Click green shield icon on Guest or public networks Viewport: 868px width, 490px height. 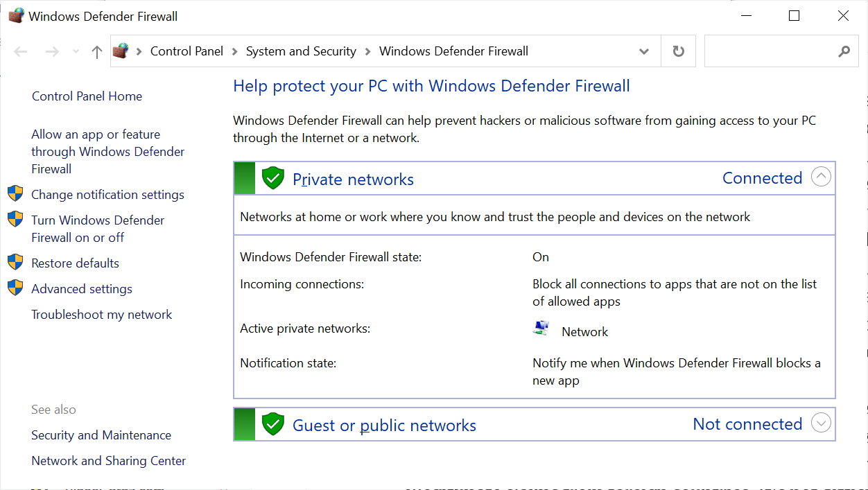click(273, 423)
